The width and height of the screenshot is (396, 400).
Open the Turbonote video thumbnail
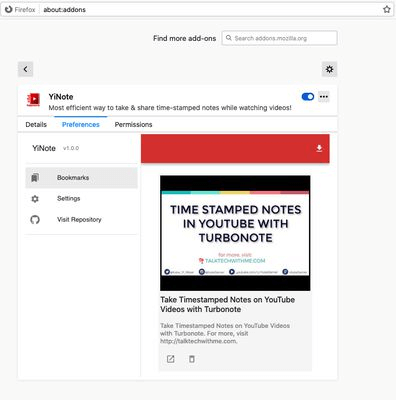pyautogui.click(x=235, y=233)
